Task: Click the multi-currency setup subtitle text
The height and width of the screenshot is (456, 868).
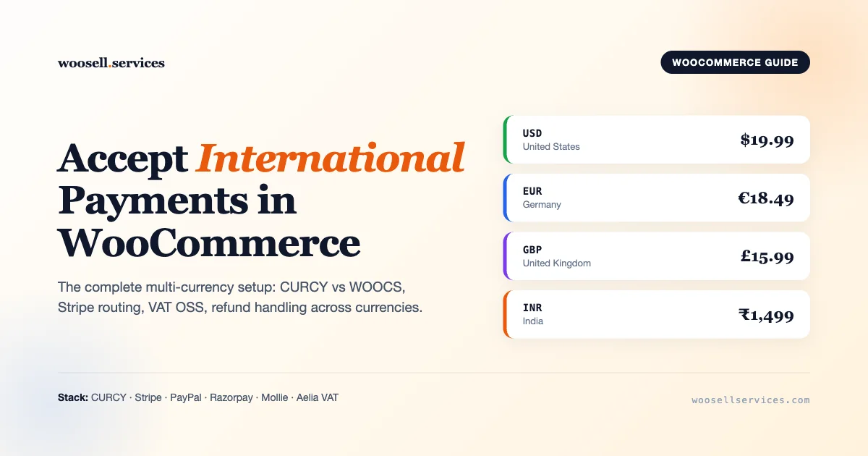Action: point(239,297)
